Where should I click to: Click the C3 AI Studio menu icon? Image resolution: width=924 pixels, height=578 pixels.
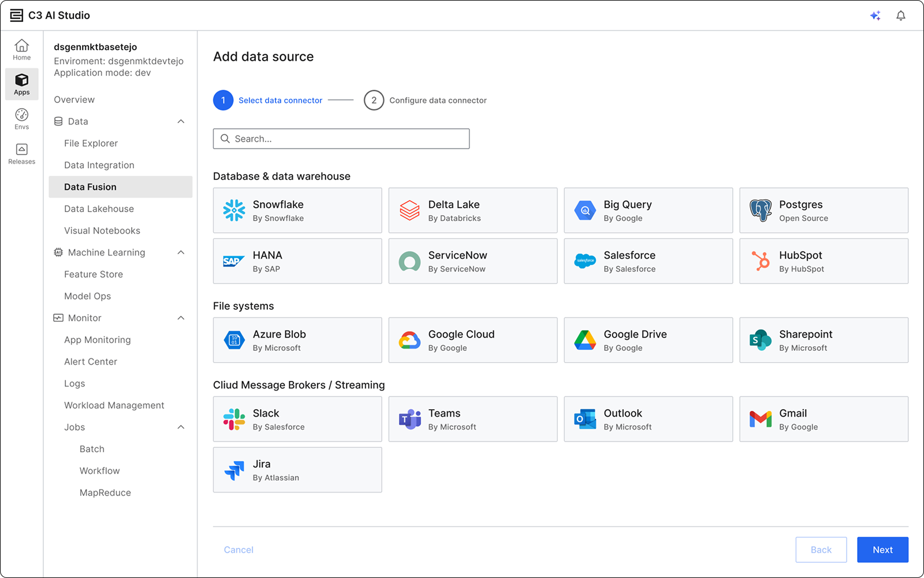(x=17, y=16)
